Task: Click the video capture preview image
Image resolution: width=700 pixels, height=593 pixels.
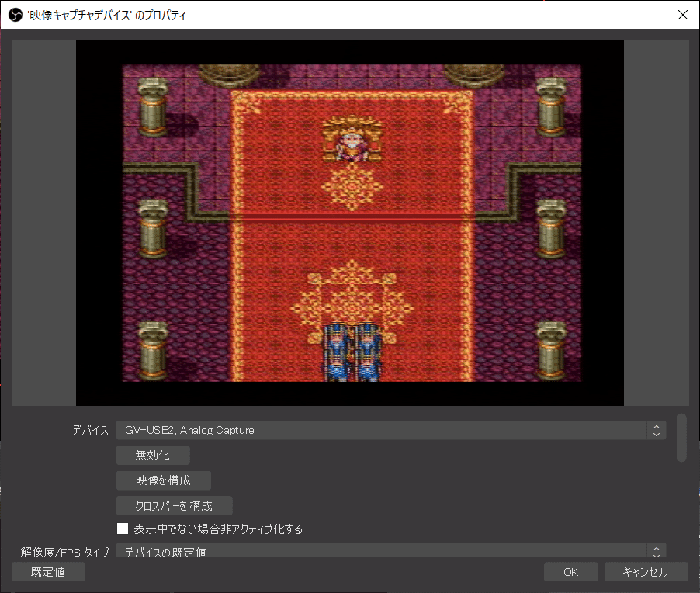Action: 350,224
